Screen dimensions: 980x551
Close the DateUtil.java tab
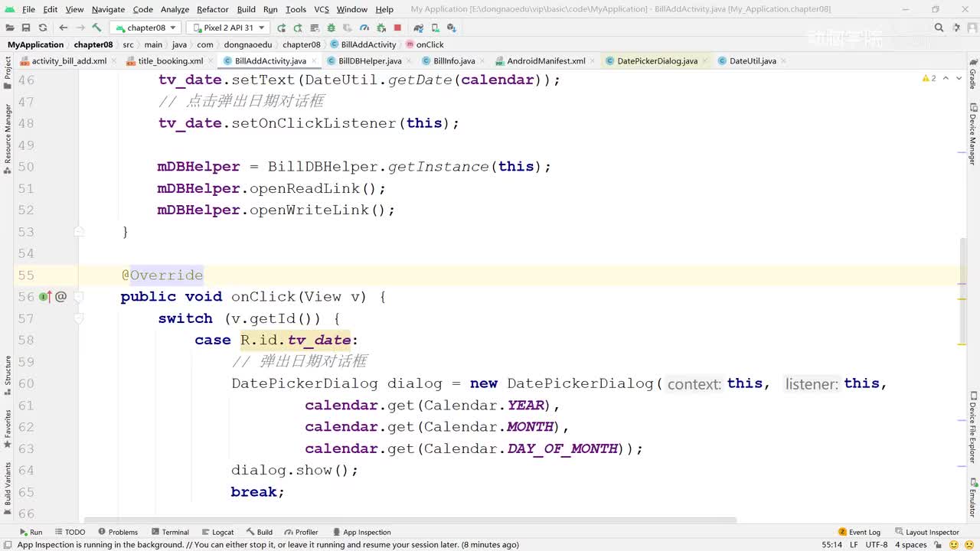point(784,61)
